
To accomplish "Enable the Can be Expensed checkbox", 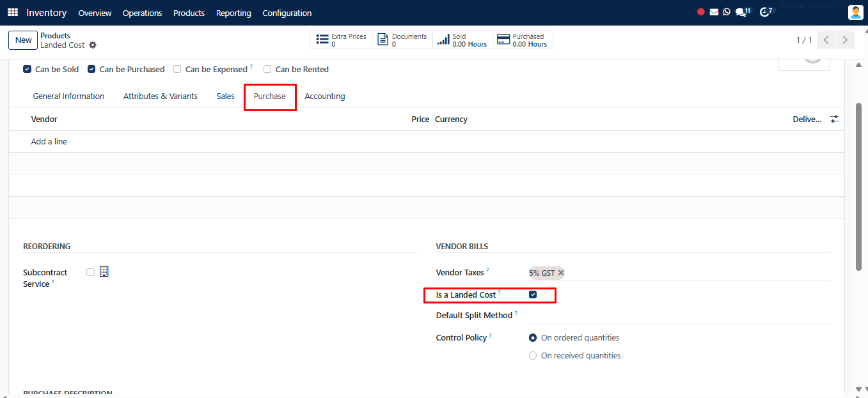I will [x=177, y=69].
